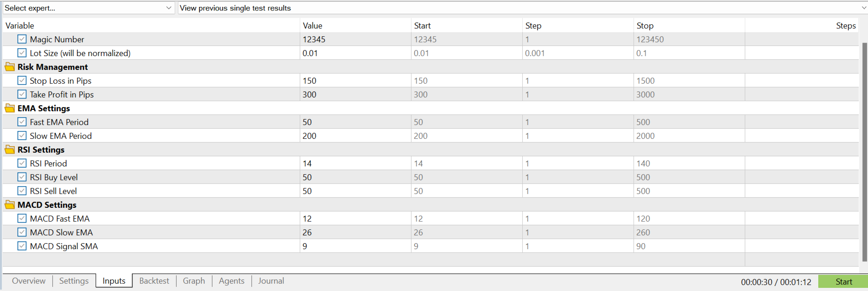Expand the View previous single test results dropdown
The height and width of the screenshot is (291, 868).
[x=522, y=8]
